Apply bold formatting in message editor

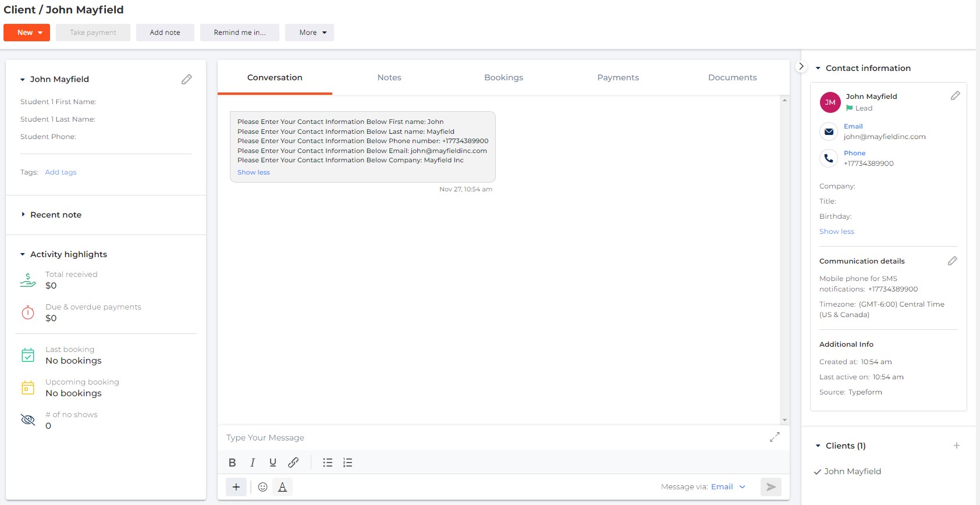(232, 463)
